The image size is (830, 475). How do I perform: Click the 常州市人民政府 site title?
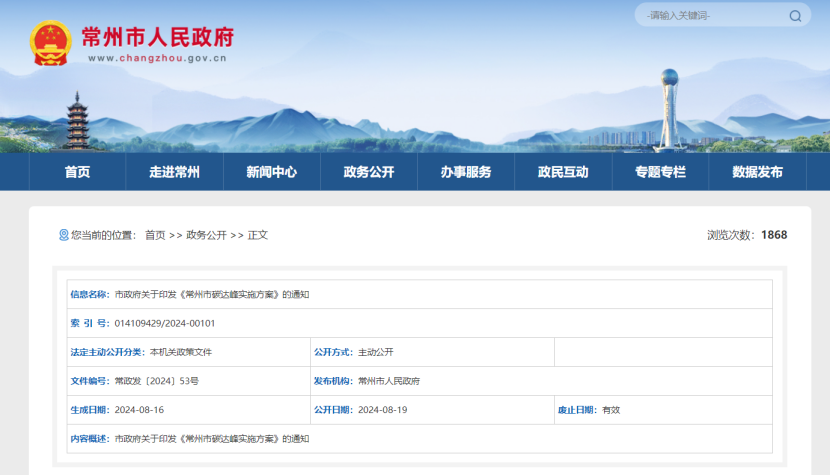pyautogui.click(x=160, y=37)
